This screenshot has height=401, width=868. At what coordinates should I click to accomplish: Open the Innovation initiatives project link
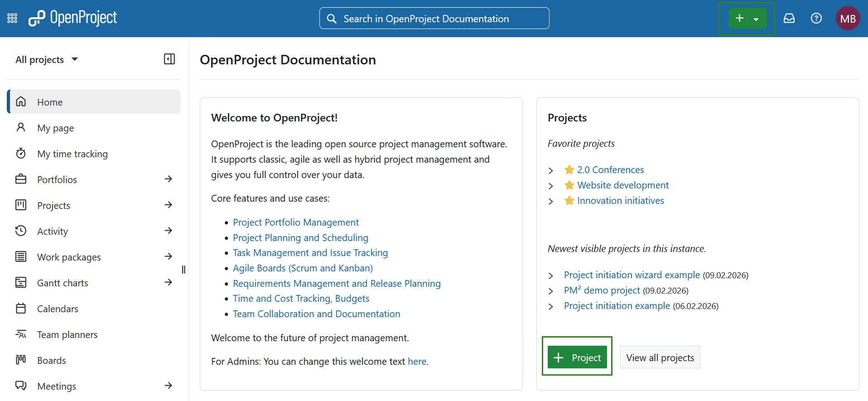tap(621, 200)
